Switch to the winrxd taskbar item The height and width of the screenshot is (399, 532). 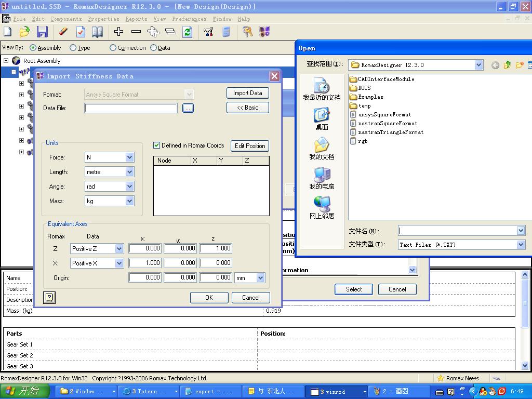pyautogui.click(x=337, y=392)
